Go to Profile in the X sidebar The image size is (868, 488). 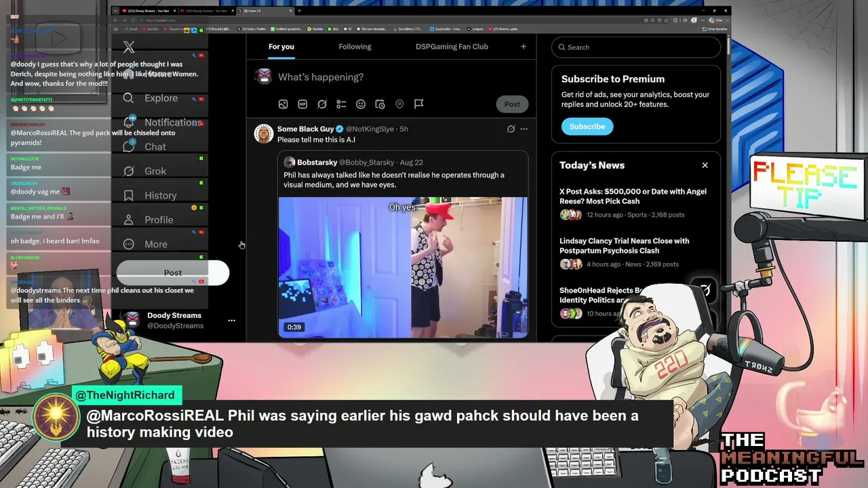(x=149, y=220)
